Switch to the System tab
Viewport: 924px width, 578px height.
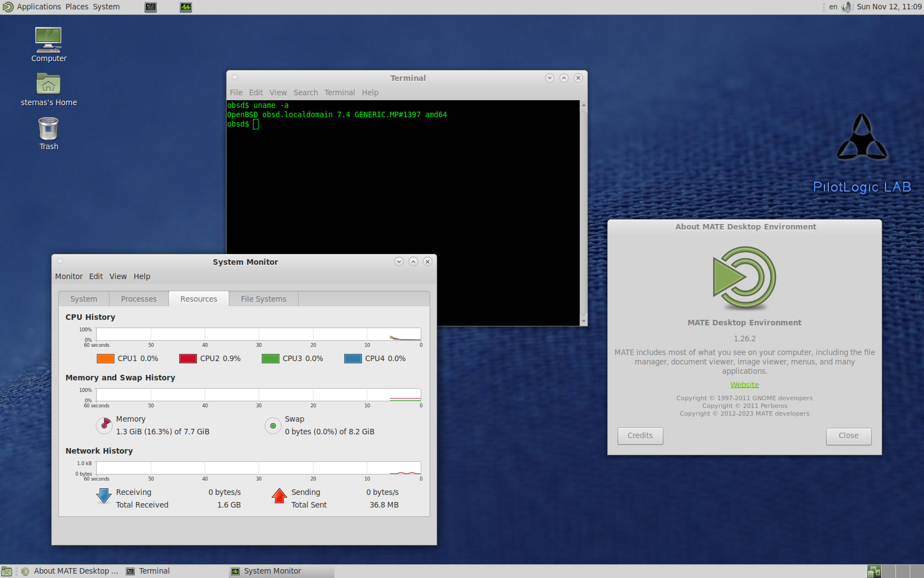point(84,299)
